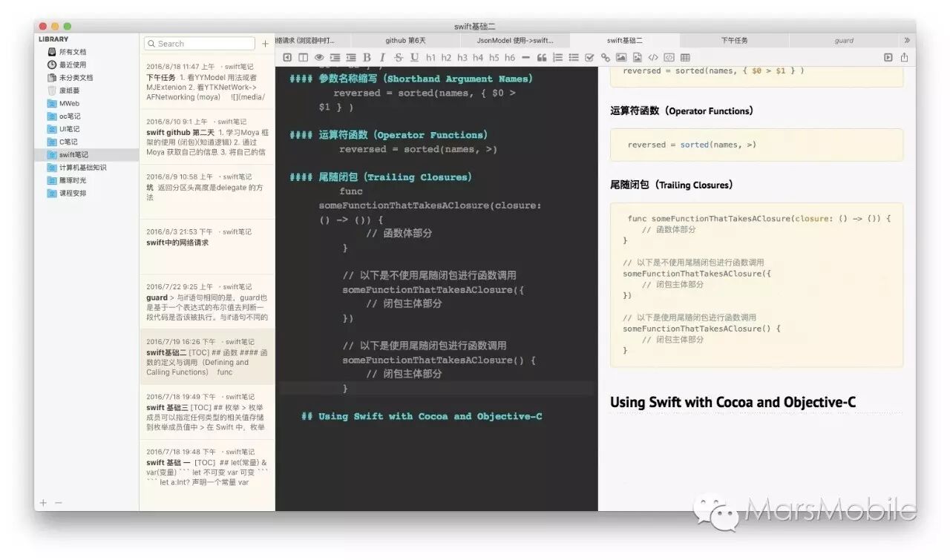Select the swift笔记 folder

tap(86, 154)
